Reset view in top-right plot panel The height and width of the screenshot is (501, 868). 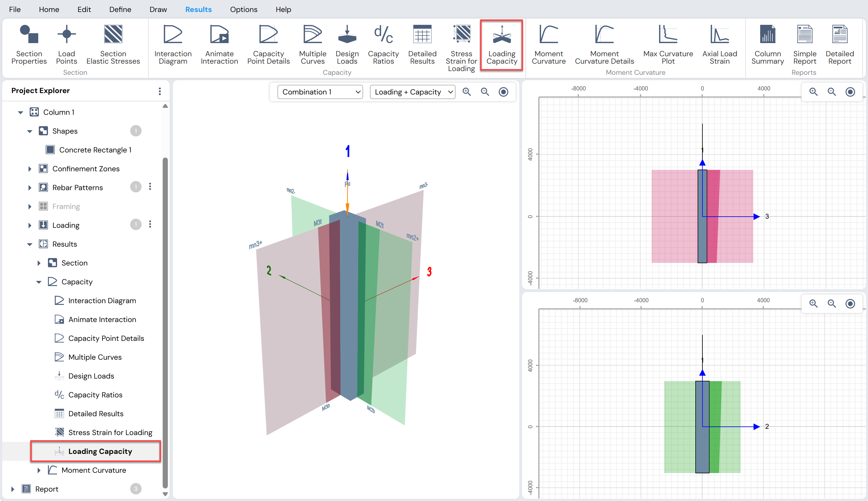(x=850, y=92)
